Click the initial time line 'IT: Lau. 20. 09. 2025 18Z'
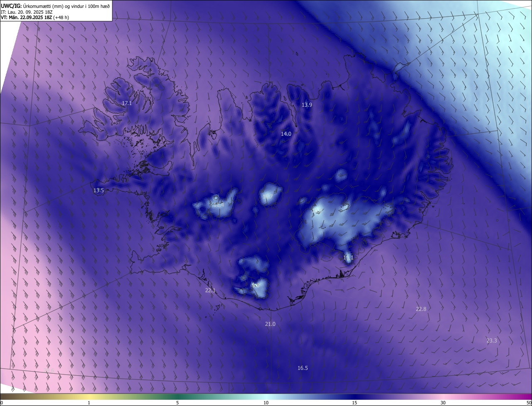Viewport: 532px width, 406px height. tap(27, 12)
